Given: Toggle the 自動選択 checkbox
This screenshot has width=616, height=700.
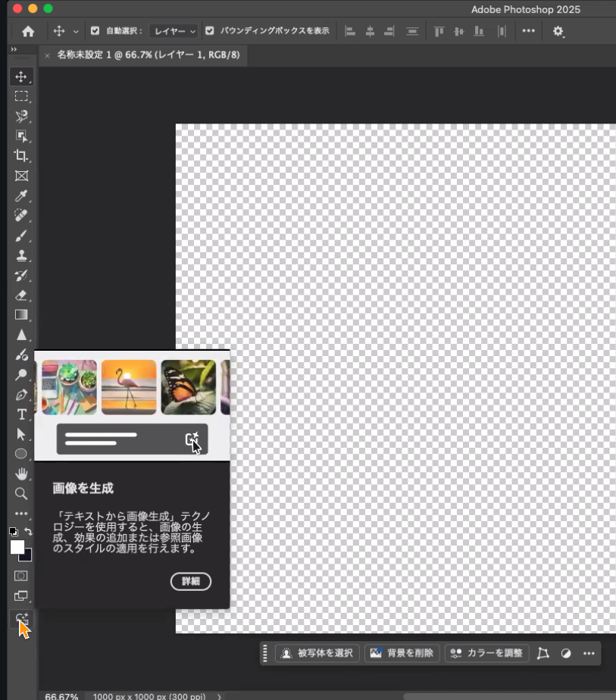Looking at the screenshot, I should [95, 31].
